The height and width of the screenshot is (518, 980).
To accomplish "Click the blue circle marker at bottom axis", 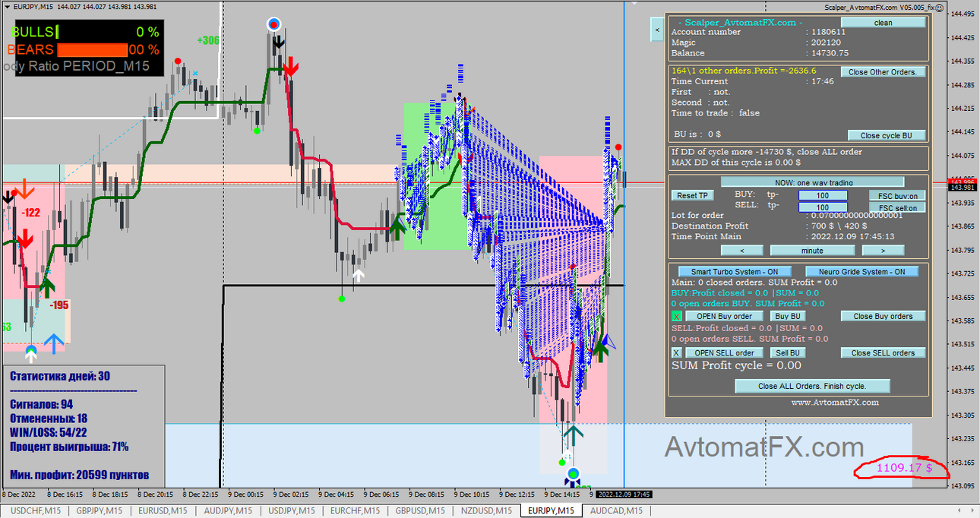I will pyautogui.click(x=573, y=473).
